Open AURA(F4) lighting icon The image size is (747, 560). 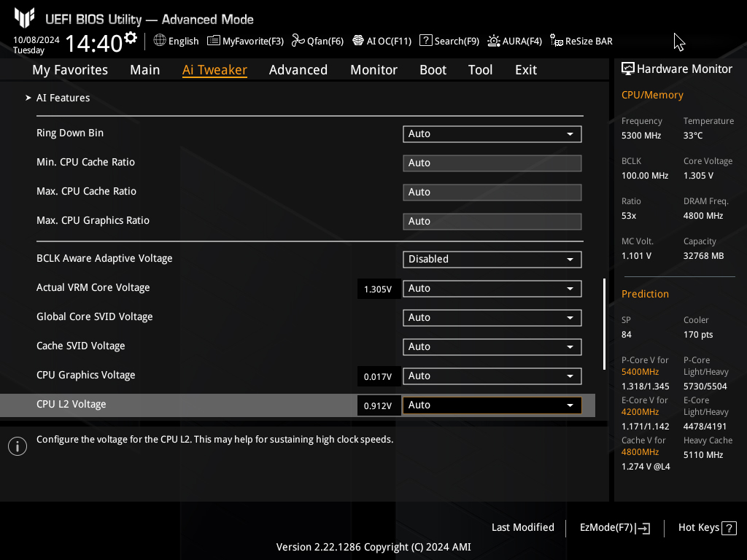(494, 41)
